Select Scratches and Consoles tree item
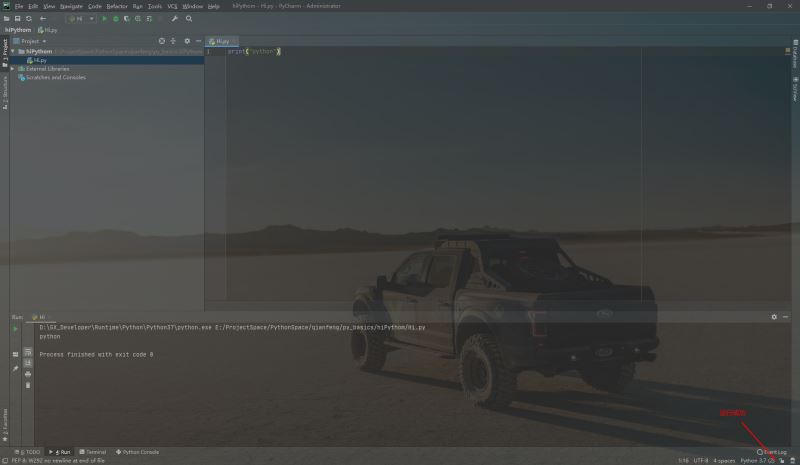Viewport: 800px width, 465px height. (52, 78)
